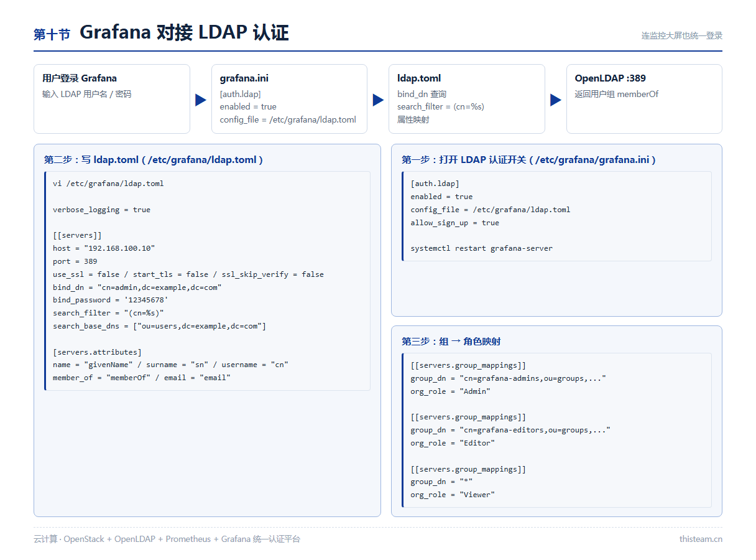Select the '用户登录 Grafana' flow card heading
Image resolution: width=756 pixels, height=560 pixels.
80,78
